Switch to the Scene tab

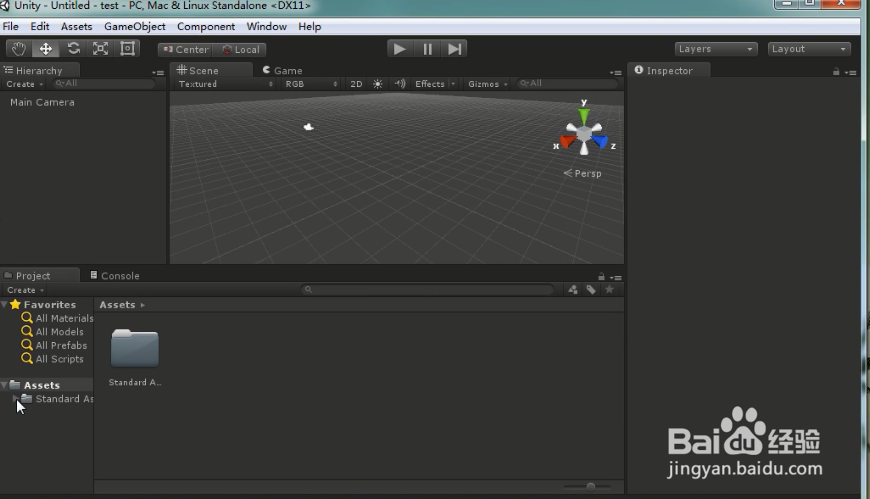pyautogui.click(x=211, y=70)
